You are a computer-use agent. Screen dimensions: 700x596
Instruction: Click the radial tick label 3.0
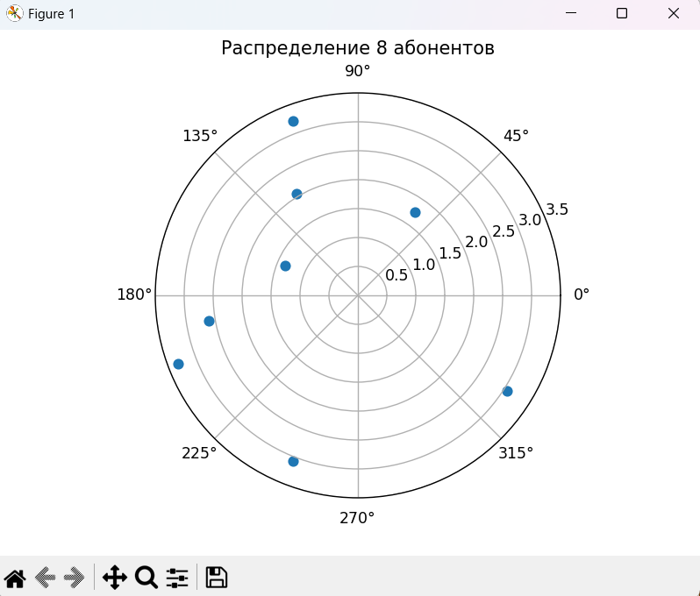tap(530, 219)
